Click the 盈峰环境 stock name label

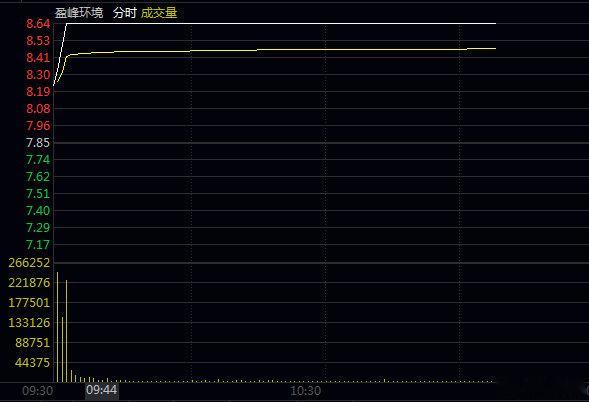point(79,13)
